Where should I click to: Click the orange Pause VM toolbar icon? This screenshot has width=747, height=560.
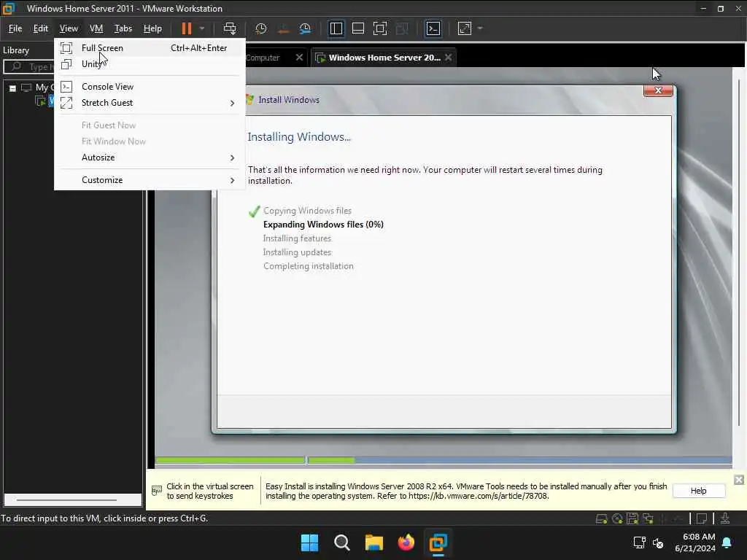click(186, 28)
